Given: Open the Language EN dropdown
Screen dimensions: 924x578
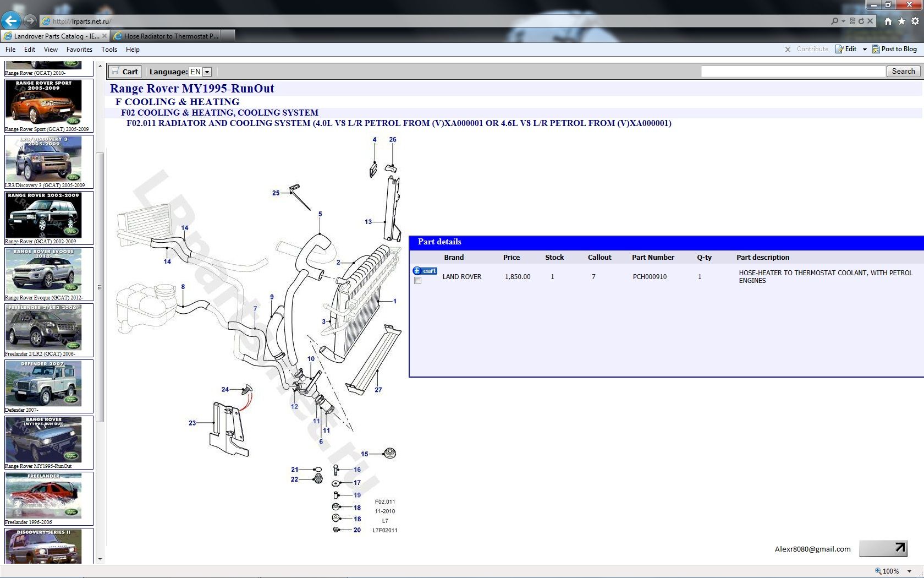Looking at the screenshot, I should pyautogui.click(x=200, y=72).
